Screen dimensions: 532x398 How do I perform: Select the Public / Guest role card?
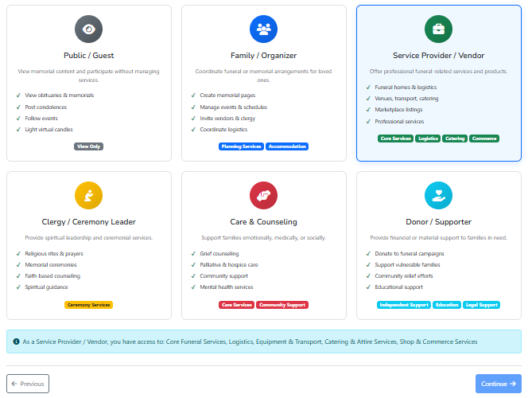pyautogui.click(x=88, y=83)
